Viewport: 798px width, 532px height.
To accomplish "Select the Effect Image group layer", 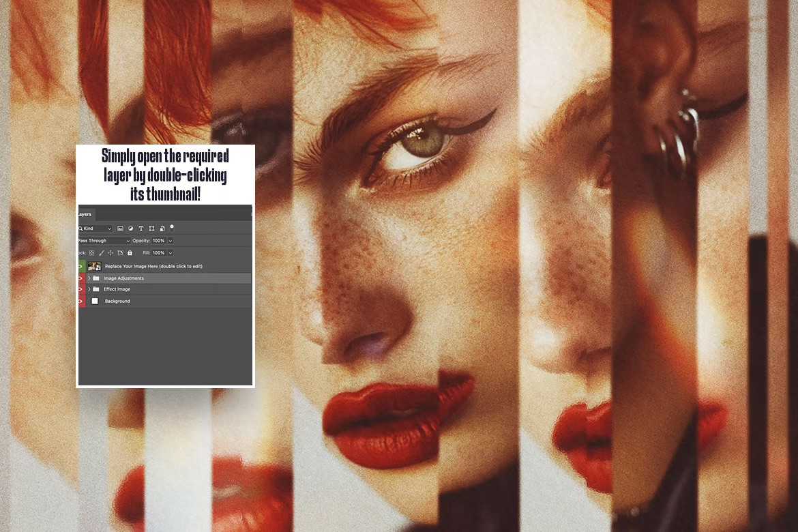I will [x=117, y=289].
